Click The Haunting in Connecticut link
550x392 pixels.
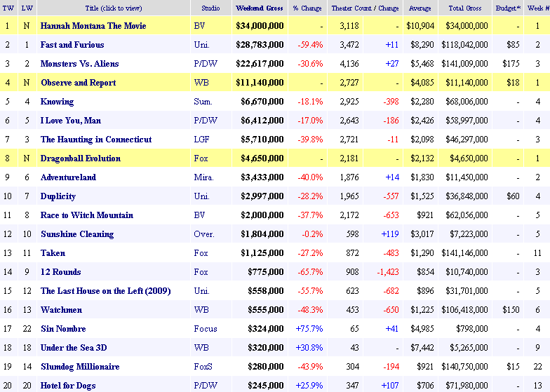[x=95, y=140]
